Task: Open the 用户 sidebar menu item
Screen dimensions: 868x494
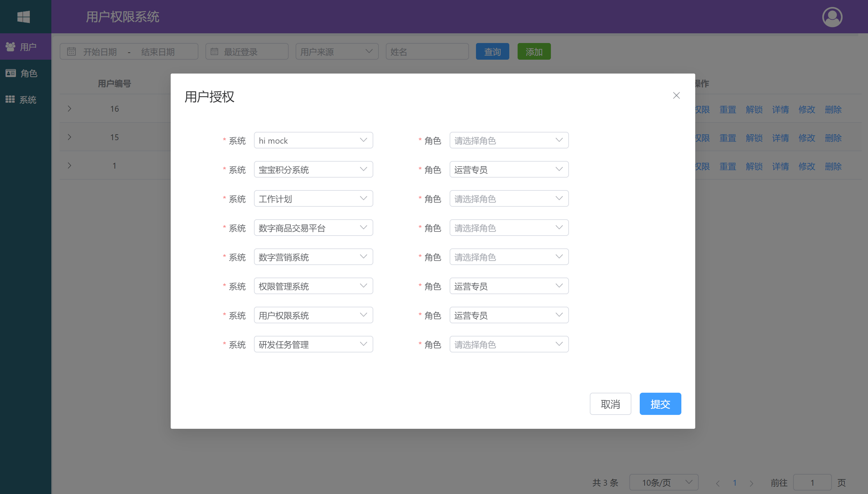Action: 26,46
